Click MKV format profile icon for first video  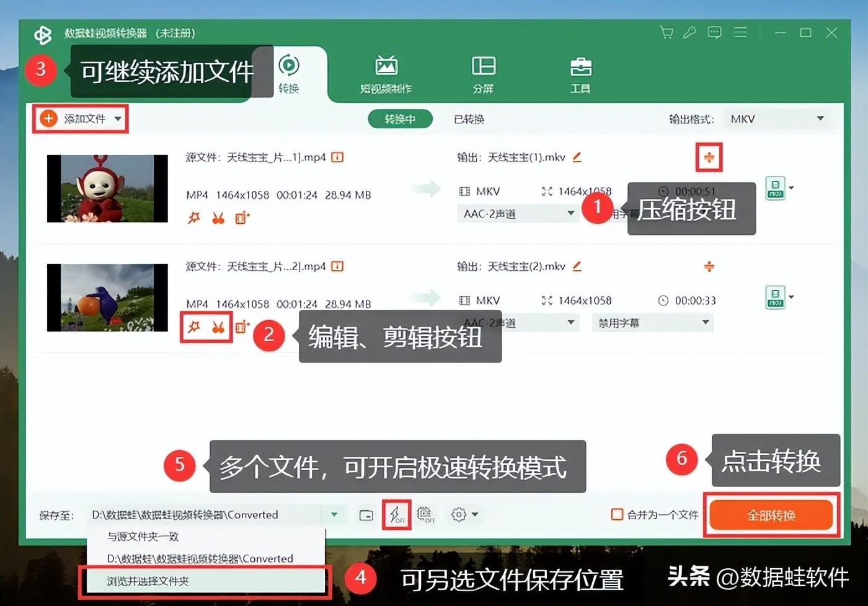pyautogui.click(x=775, y=188)
